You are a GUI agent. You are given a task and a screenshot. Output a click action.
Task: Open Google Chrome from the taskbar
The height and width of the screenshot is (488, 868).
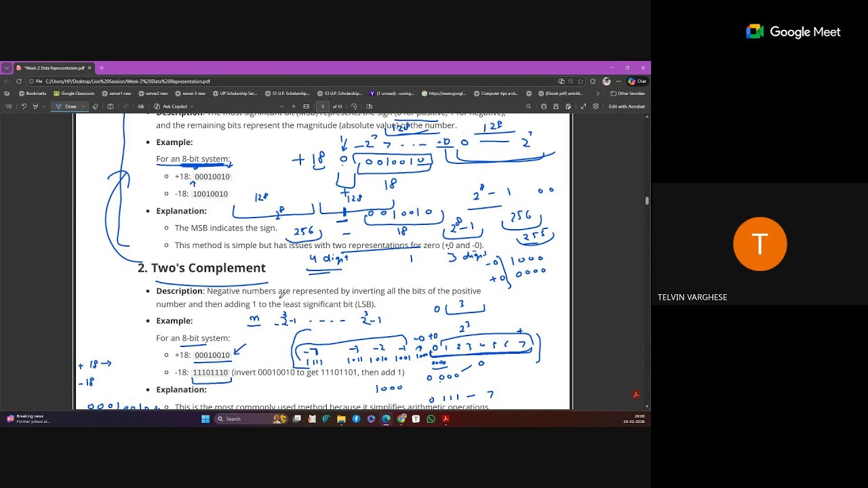pyautogui.click(x=401, y=419)
